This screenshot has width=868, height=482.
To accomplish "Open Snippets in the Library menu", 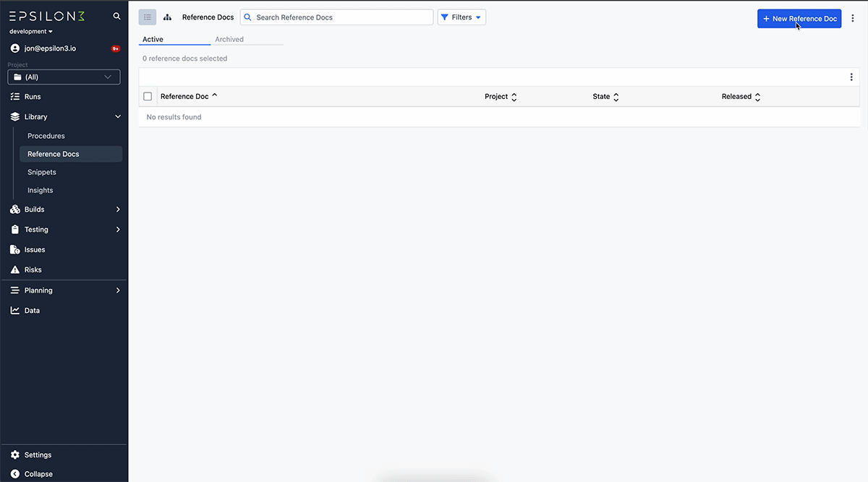I will pos(42,172).
